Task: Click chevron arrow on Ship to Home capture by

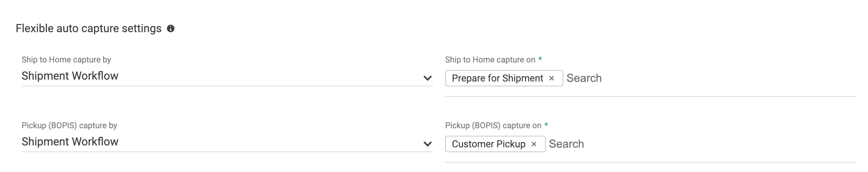Action: pos(427,78)
